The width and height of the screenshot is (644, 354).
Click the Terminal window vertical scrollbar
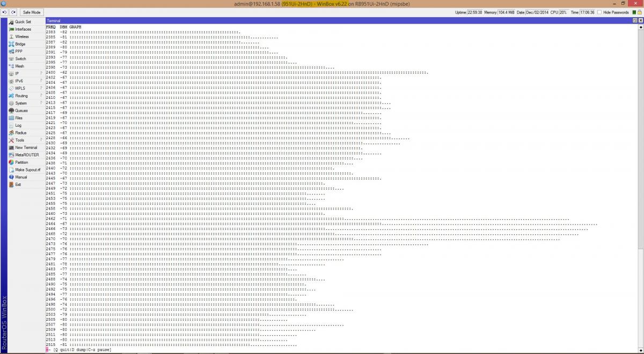(640, 161)
